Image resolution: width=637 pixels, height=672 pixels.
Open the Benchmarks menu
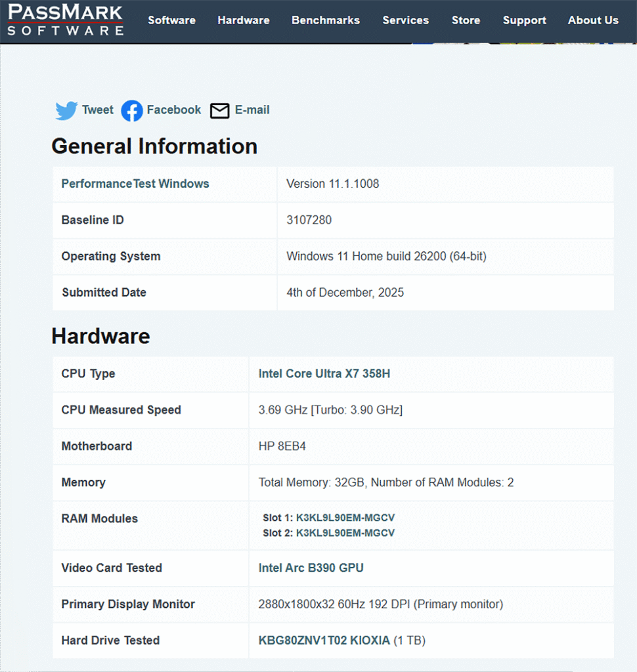click(x=326, y=20)
